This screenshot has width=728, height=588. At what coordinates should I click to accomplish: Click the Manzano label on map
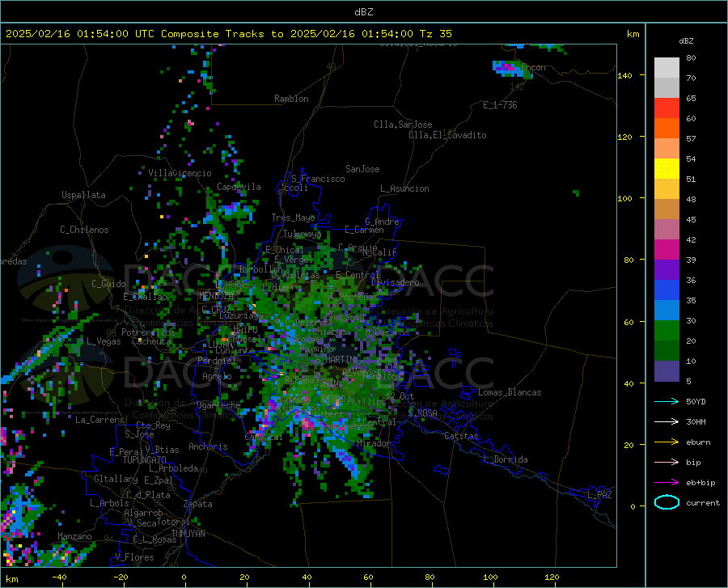tap(74, 536)
